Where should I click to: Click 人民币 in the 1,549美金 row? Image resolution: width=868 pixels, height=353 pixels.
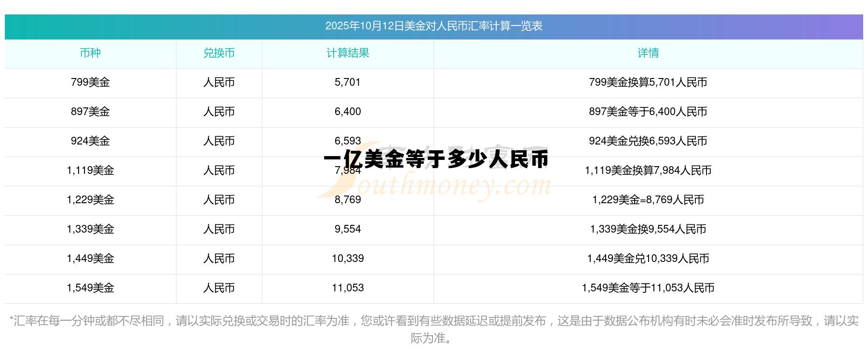[219, 288]
